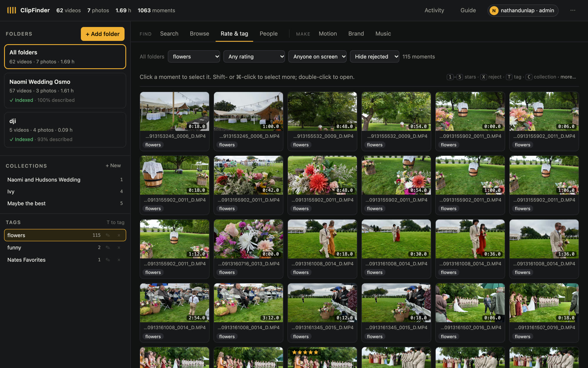Viewport: 588px width, 368px height.
Task: Select the dji folder
Action: [65, 130]
